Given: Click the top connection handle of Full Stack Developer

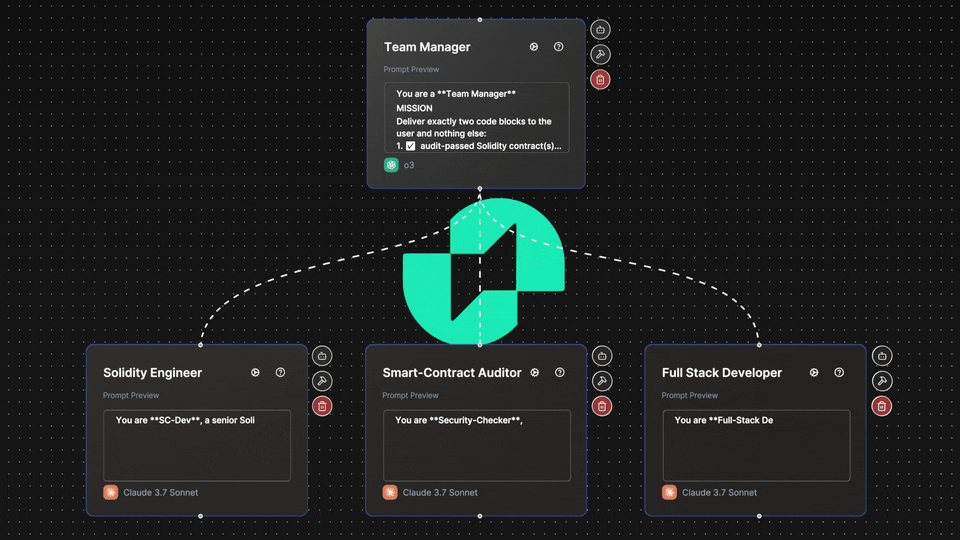Looking at the screenshot, I should [759, 345].
